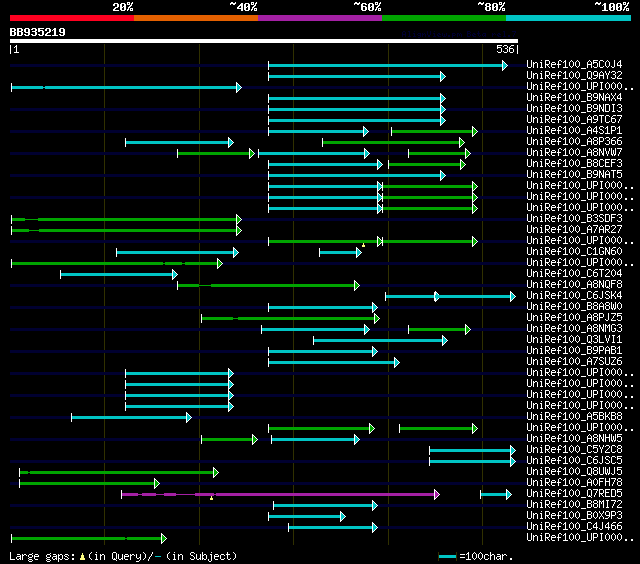Select the UniRef100_C5Y2C8 label
This screenshot has height=564, width=640.
tap(574, 450)
